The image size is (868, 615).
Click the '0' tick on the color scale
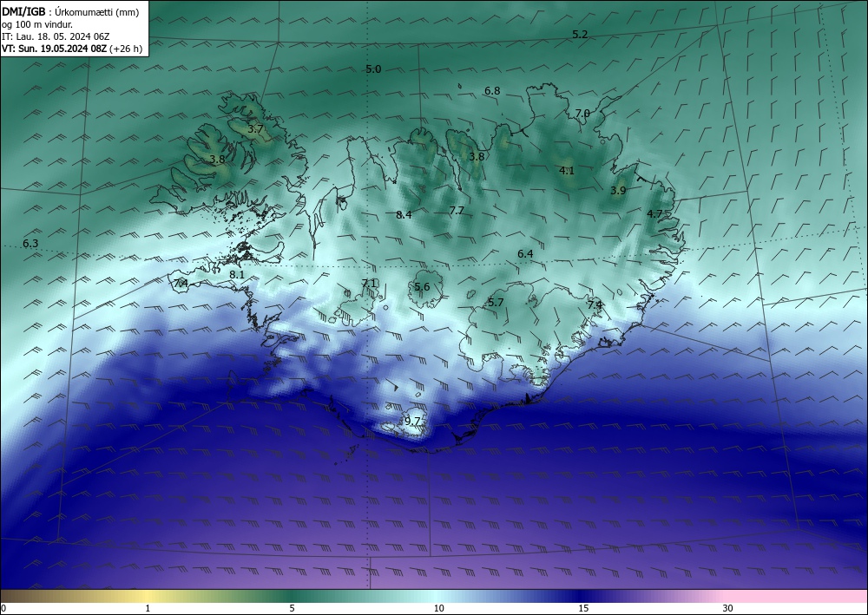(x=3, y=608)
